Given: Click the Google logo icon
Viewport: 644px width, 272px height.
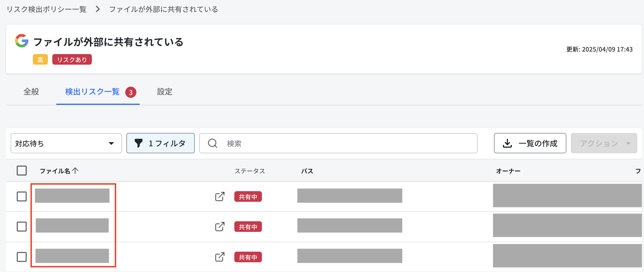Looking at the screenshot, I should [x=22, y=41].
